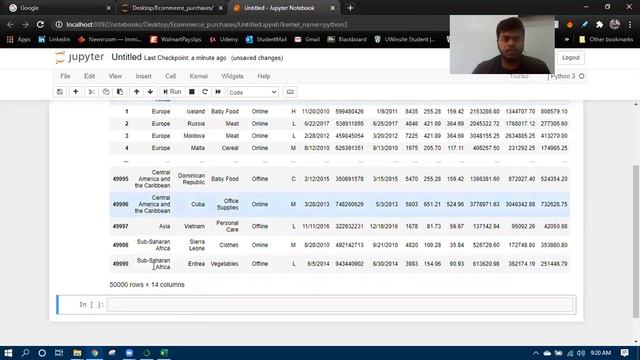Screen dimensions: 640x360
Task: Restart kernel and run all cells (fast-forward icon)
Action: coord(218,92)
